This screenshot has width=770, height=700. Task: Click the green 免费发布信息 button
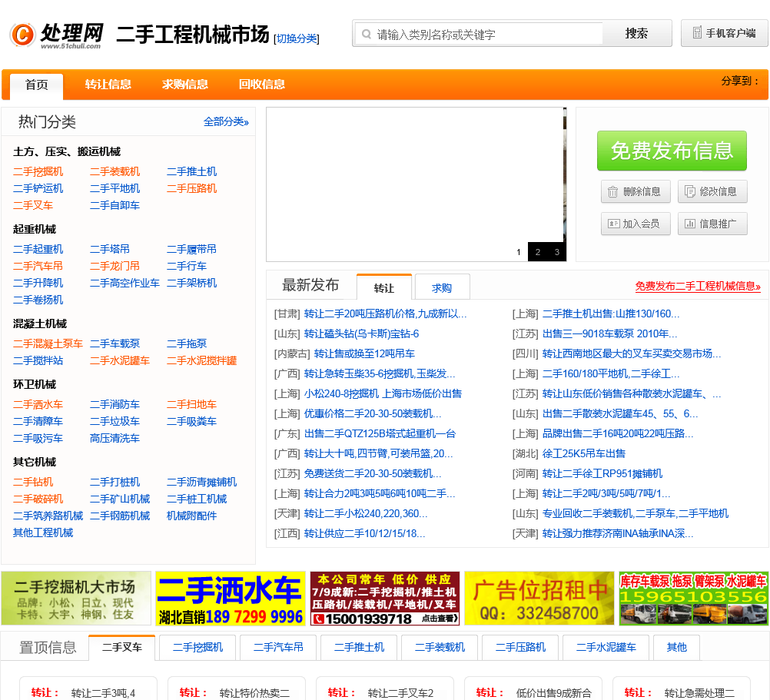coord(672,151)
